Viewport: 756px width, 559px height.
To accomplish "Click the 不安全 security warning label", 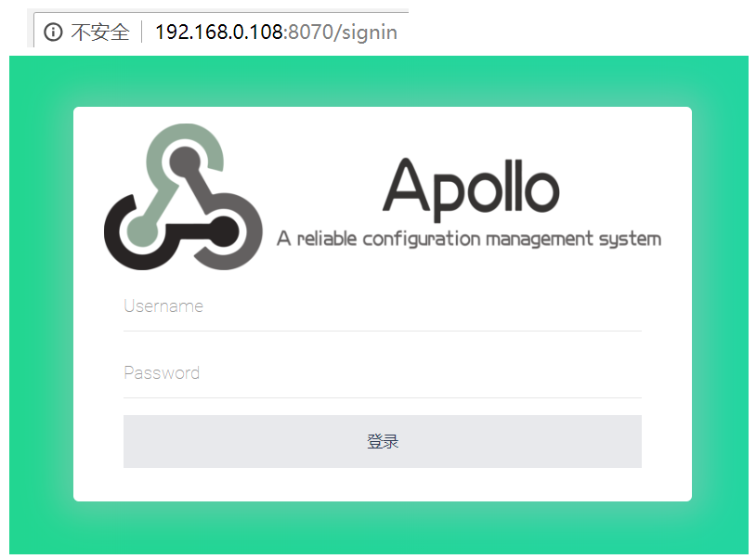I will [100, 32].
